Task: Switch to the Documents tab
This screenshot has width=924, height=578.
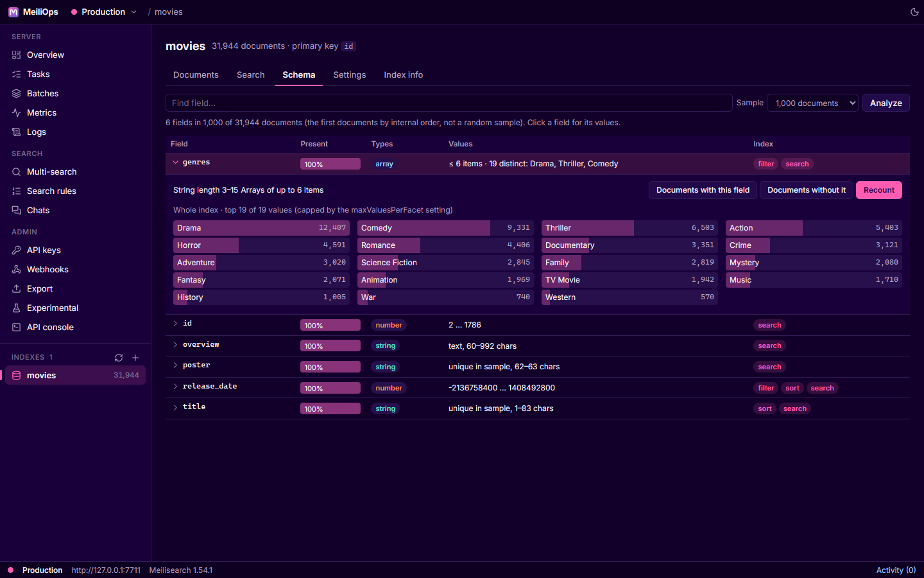Action: pos(196,74)
